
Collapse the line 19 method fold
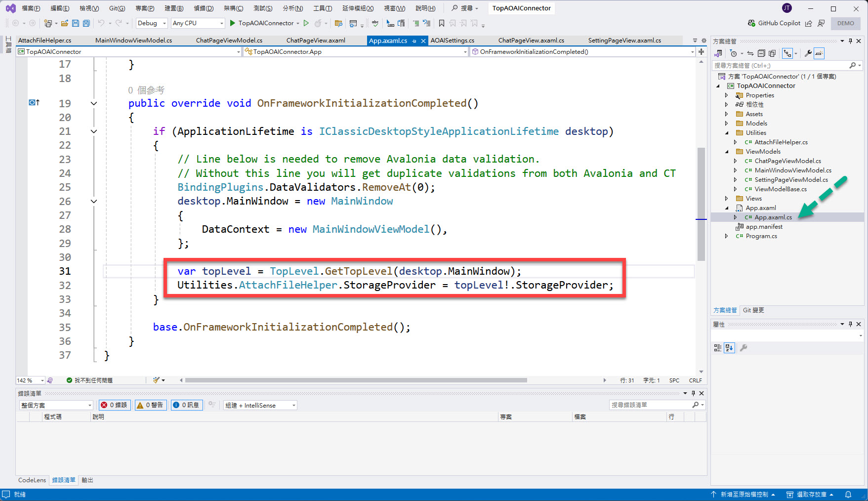[x=94, y=104]
